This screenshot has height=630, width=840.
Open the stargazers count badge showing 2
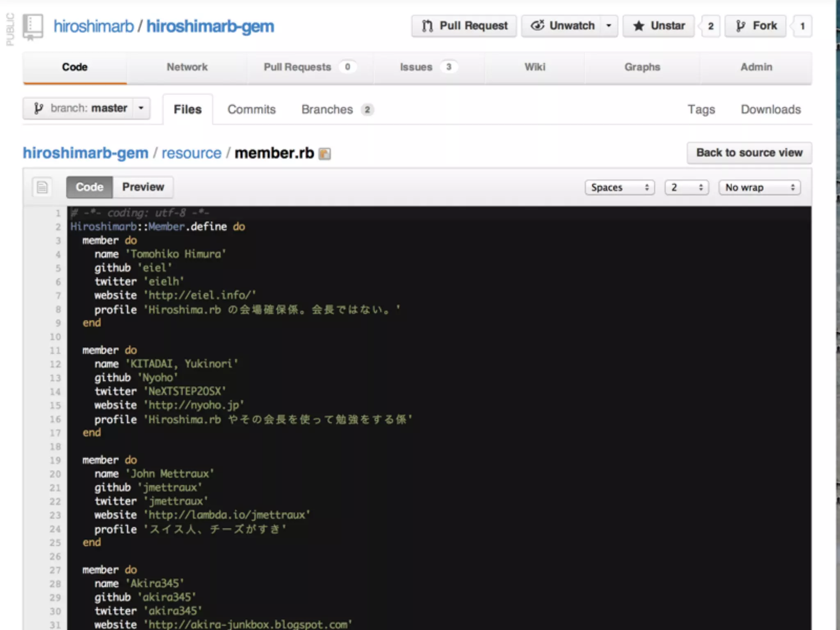pos(711,26)
